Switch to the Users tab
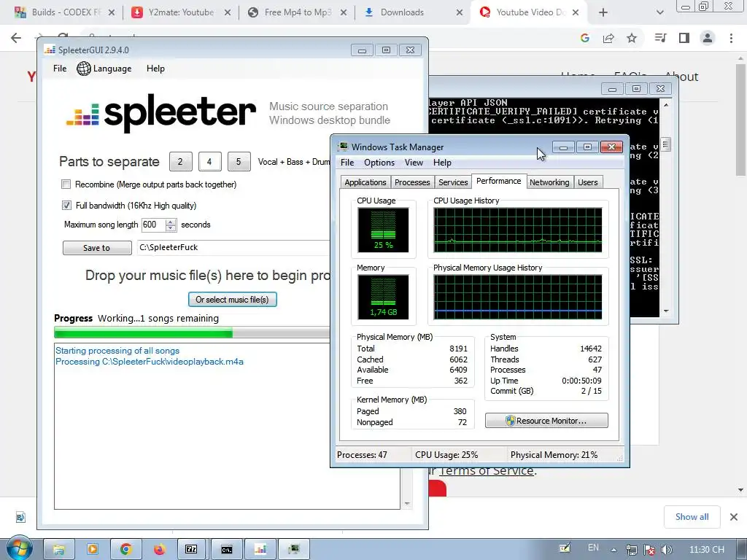This screenshot has width=747, height=560. point(587,182)
